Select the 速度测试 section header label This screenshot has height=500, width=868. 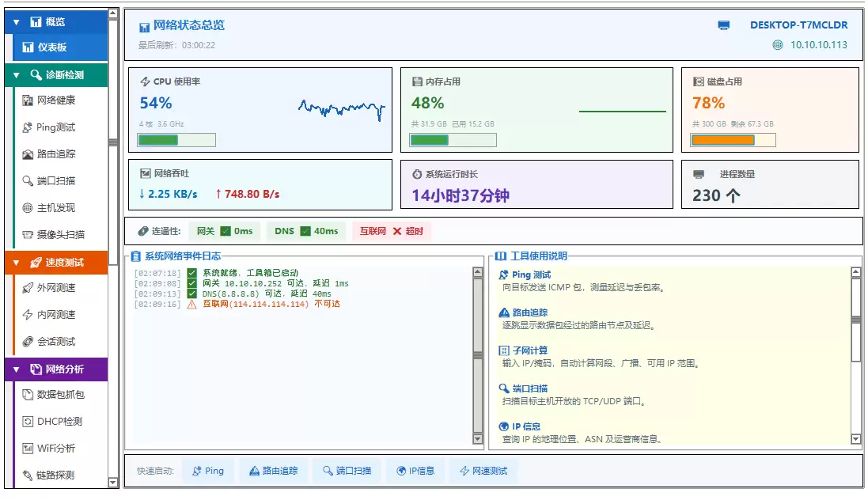[x=65, y=263]
